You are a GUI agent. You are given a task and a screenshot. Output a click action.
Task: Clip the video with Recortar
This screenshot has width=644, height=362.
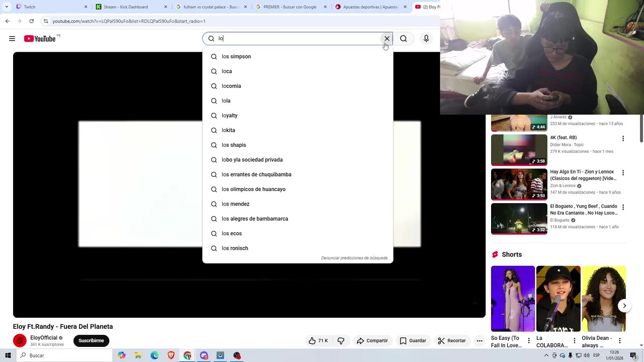pyautogui.click(x=452, y=340)
